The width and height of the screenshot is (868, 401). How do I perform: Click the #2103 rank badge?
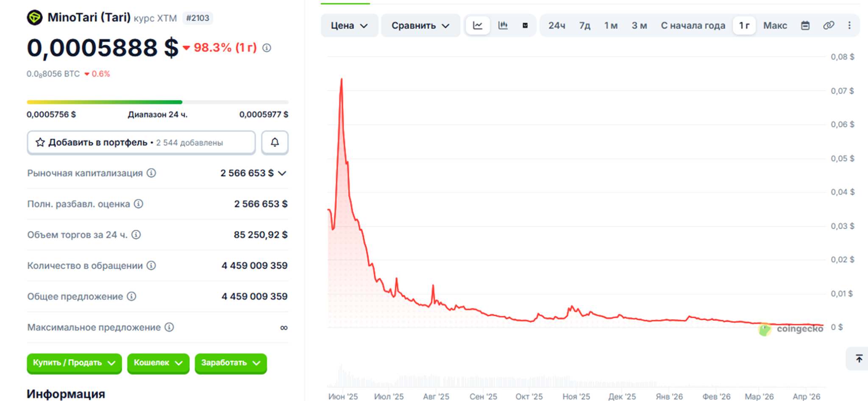click(198, 18)
